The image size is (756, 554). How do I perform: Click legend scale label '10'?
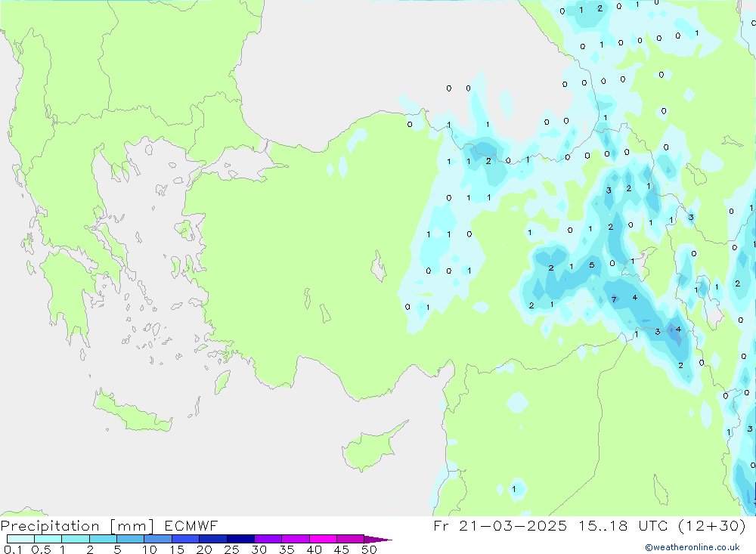point(150,549)
